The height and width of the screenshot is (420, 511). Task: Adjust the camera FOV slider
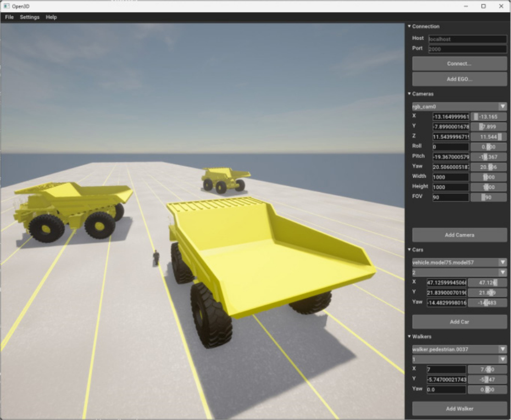[x=488, y=197]
